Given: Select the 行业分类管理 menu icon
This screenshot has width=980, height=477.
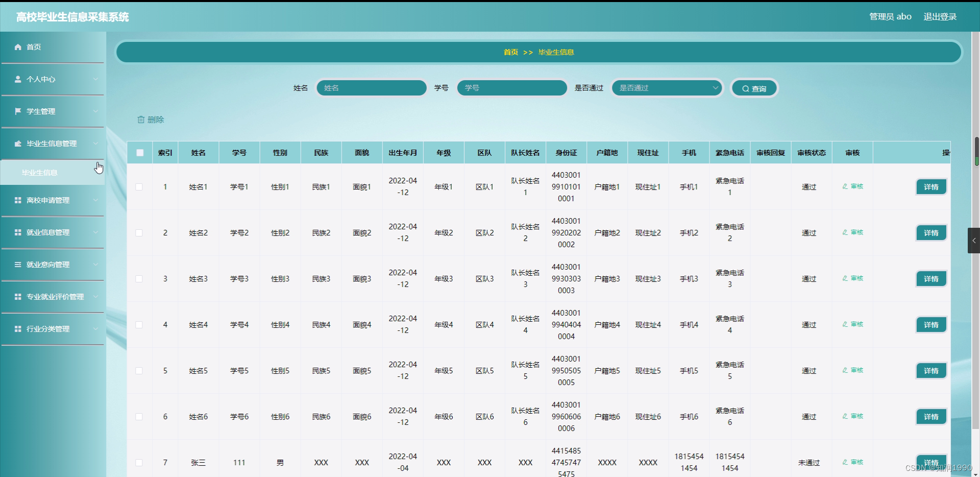Looking at the screenshot, I should pos(17,329).
